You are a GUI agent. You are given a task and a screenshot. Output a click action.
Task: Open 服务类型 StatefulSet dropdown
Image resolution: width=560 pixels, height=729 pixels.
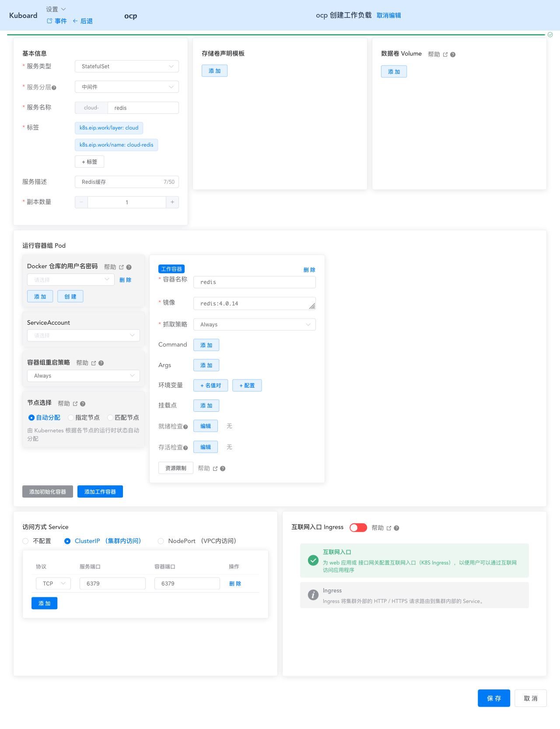coord(127,67)
